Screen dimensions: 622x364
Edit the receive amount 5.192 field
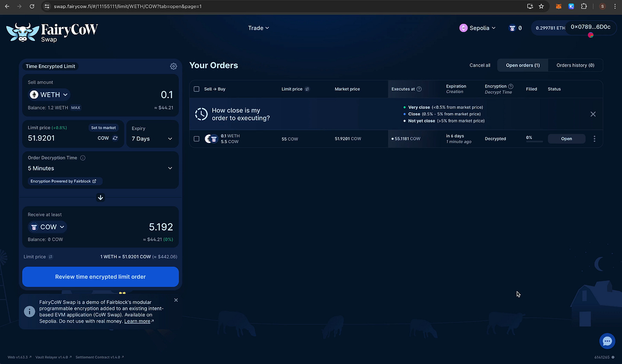coord(161,227)
